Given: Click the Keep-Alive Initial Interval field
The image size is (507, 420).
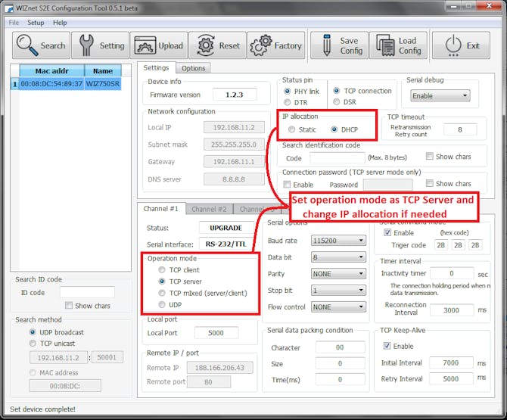Looking at the screenshot, I should [x=451, y=362].
